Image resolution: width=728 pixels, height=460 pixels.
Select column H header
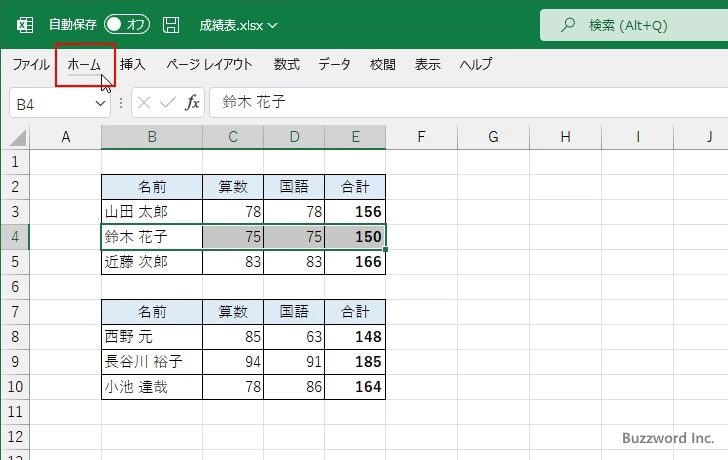pos(565,137)
